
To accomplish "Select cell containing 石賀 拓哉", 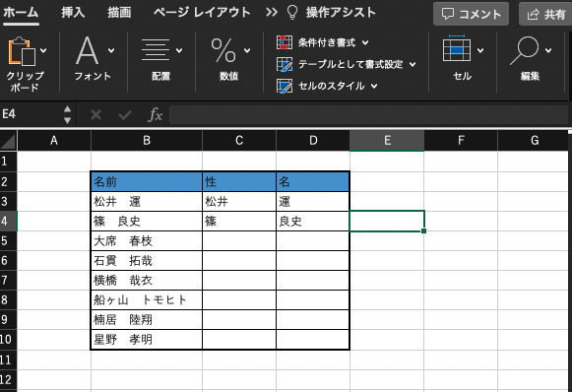I will point(147,260).
